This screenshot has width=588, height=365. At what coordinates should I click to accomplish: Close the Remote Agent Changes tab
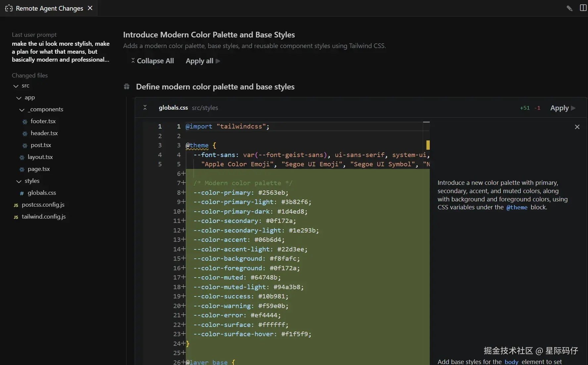coord(90,8)
